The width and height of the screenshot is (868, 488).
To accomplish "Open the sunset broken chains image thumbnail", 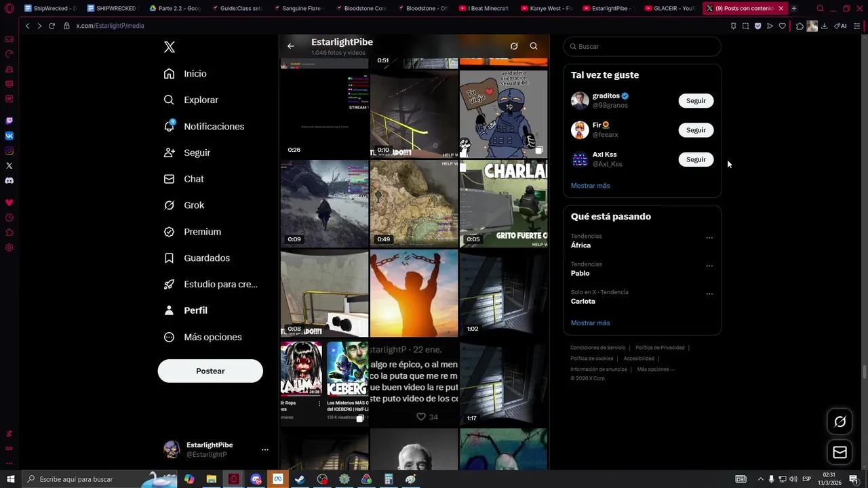I will (414, 293).
